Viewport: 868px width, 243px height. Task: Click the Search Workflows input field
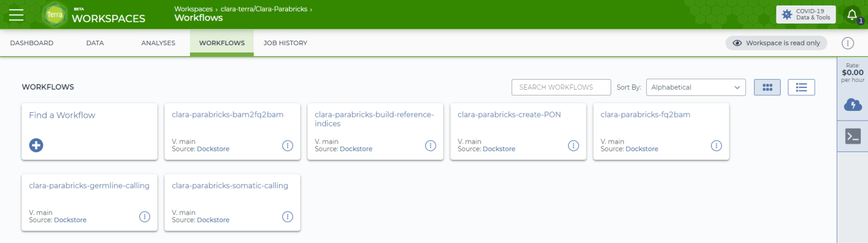point(561,87)
